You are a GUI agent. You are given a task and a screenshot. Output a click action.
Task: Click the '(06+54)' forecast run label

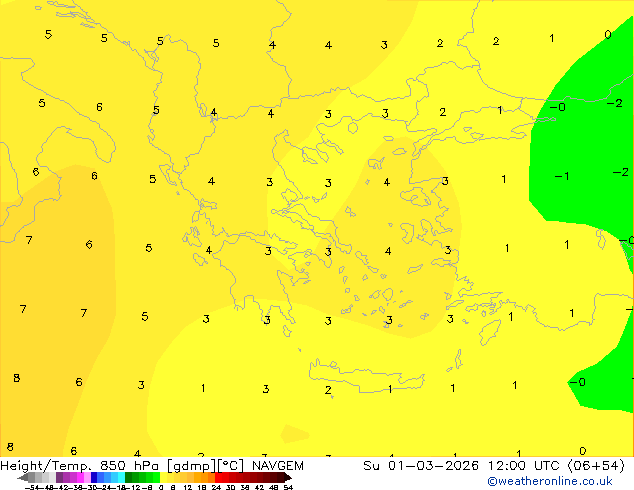(596, 466)
